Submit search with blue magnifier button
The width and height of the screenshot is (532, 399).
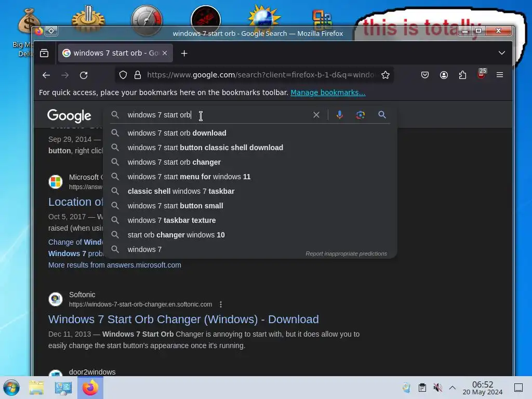coord(382,115)
